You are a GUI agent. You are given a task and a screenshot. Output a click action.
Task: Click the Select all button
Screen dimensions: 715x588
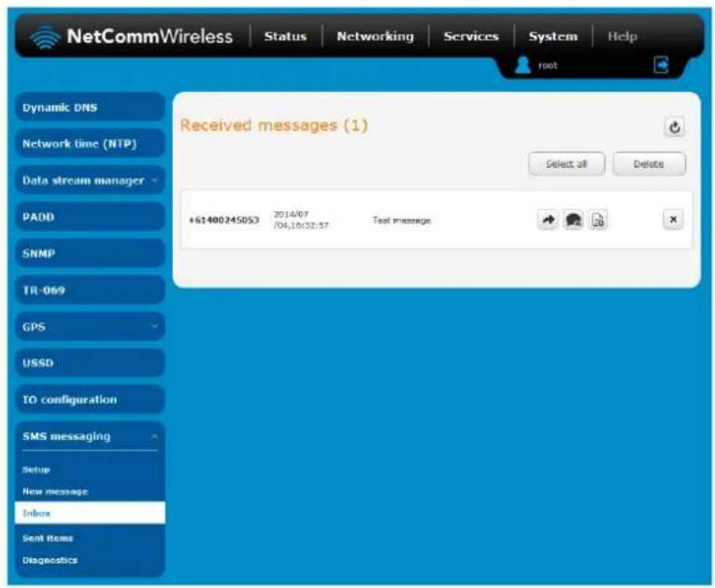[566, 164]
